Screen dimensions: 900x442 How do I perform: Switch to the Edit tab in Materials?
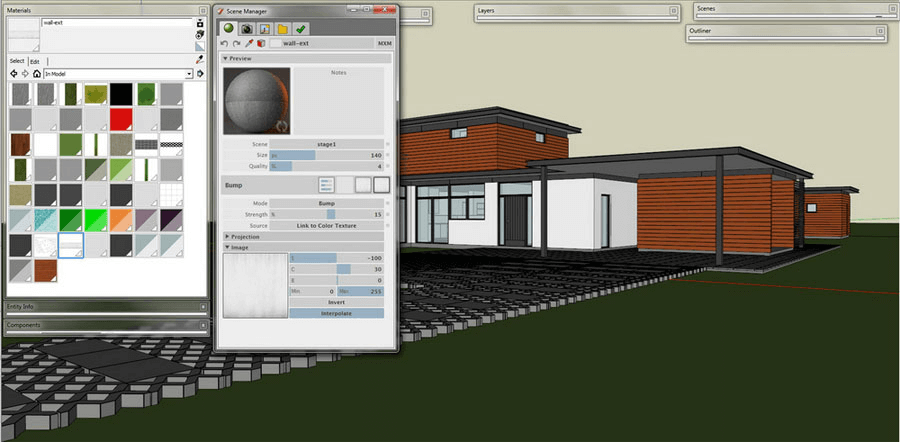(x=35, y=61)
